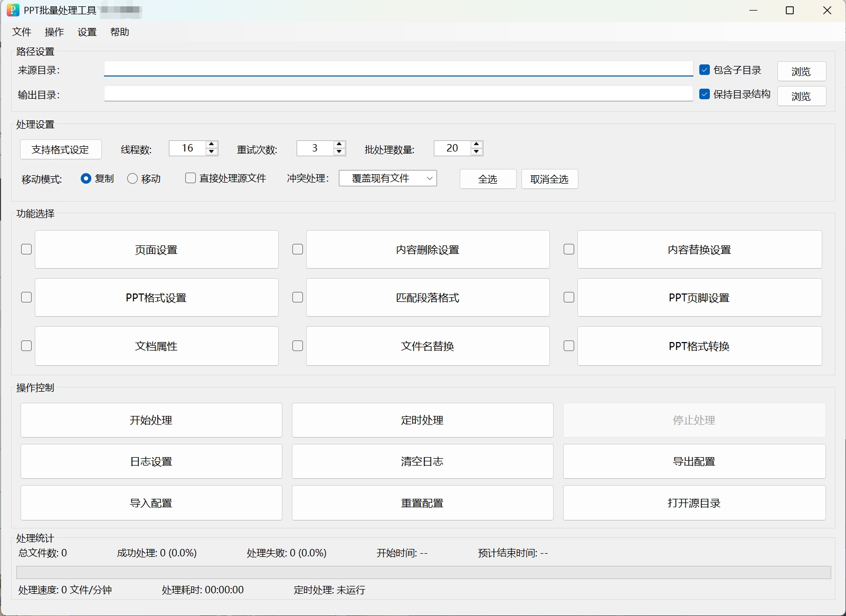Click 开始处理 to start processing
The width and height of the screenshot is (846, 616).
151,420
